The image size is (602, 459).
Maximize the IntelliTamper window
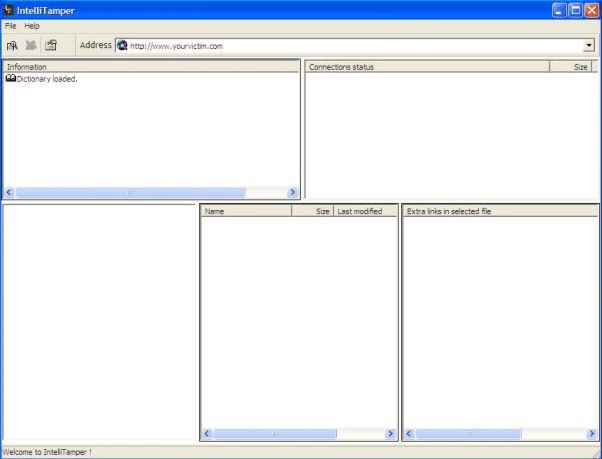pyautogui.click(x=575, y=10)
